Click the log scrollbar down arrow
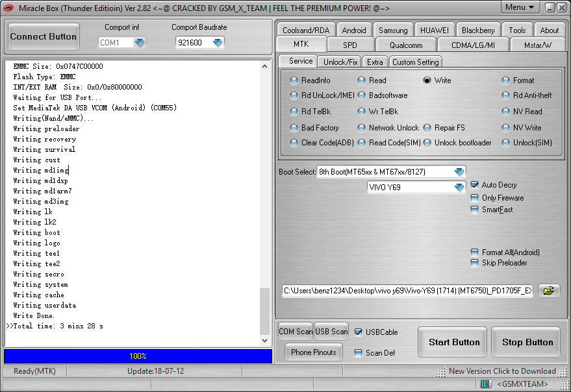Viewport: 571px width, 392px height. pyautogui.click(x=265, y=341)
